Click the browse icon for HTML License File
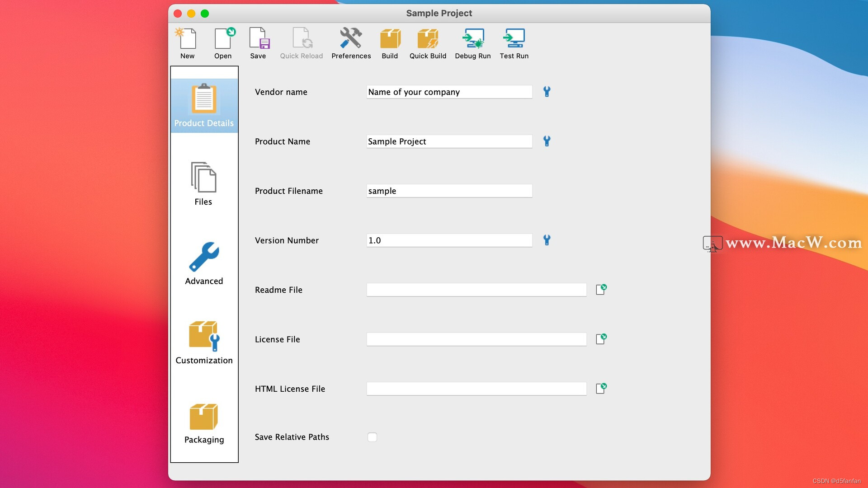Viewport: 868px width, 488px height. (601, 389)
